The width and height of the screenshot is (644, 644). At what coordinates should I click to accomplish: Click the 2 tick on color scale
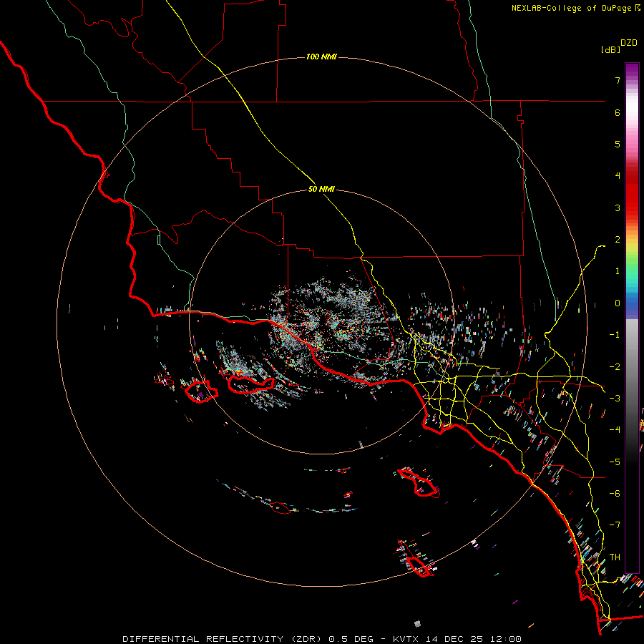click(x=618, y=240)
